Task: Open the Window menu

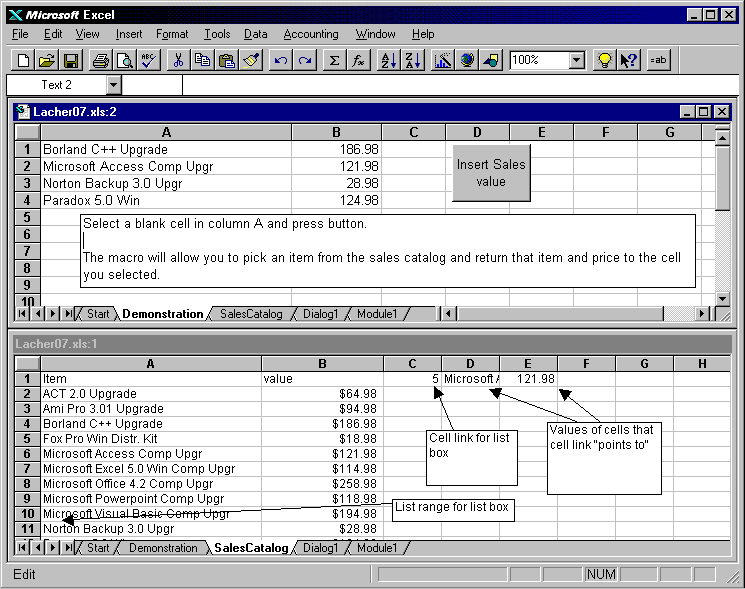Action: coord(375,34)
